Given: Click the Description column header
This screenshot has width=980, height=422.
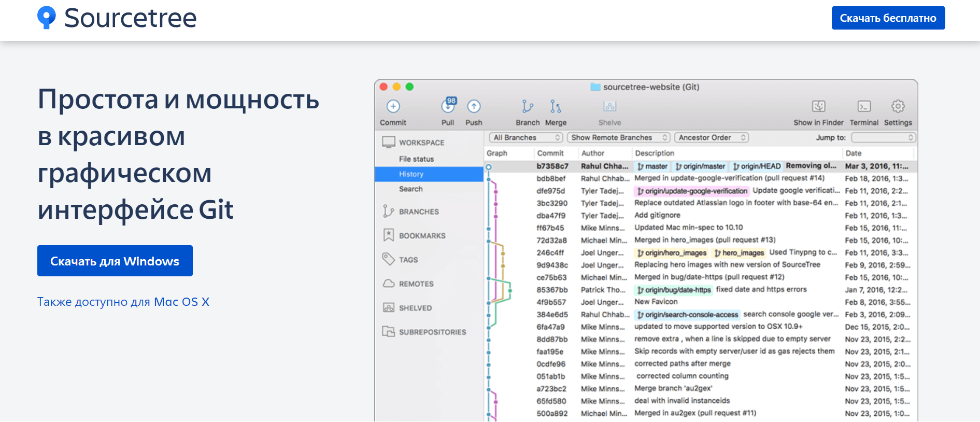Looking at the screenshot, I should tap(655, 153).
